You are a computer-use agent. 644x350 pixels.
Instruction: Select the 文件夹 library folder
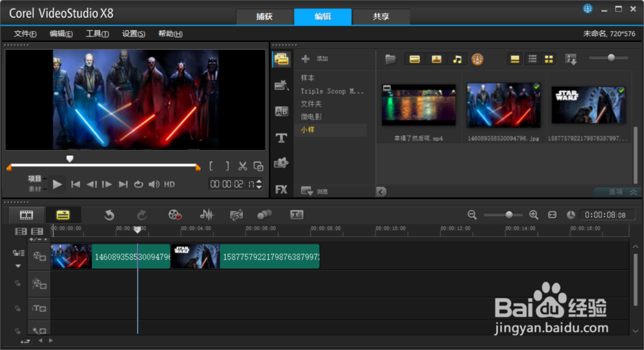[x=311, y=104]
